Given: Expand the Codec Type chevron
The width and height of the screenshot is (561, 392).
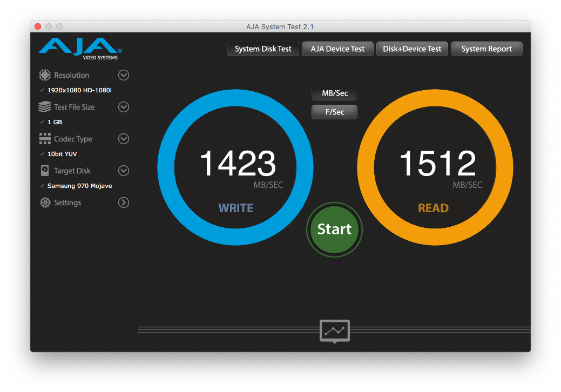Looking at the screenshot, I should pyautogui.click(x=124, y=139).
